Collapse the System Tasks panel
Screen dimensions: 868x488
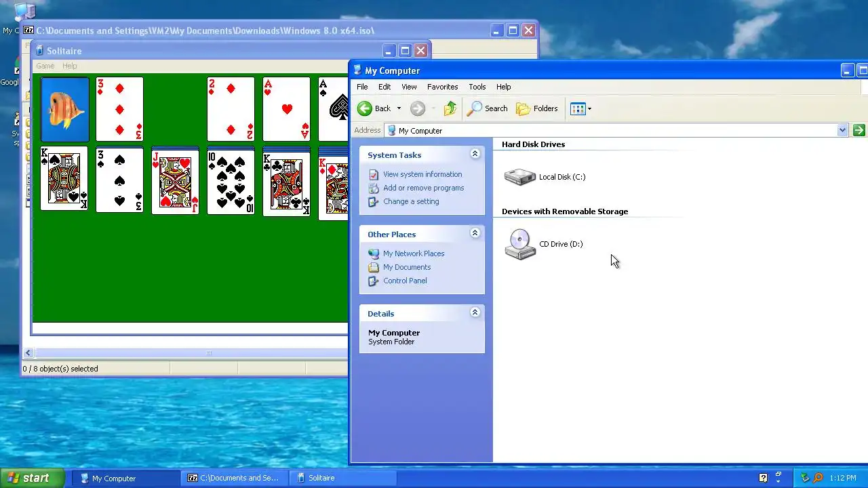(475, 154)
